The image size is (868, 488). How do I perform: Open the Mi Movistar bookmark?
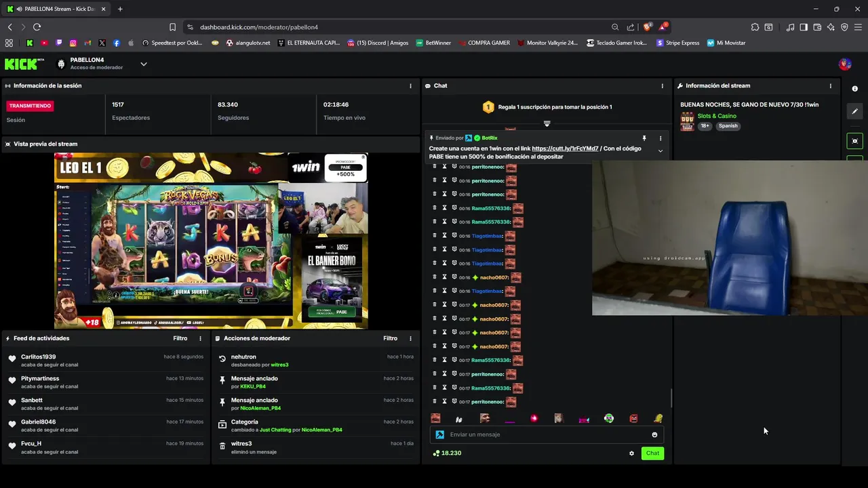[x=726, y=43]
